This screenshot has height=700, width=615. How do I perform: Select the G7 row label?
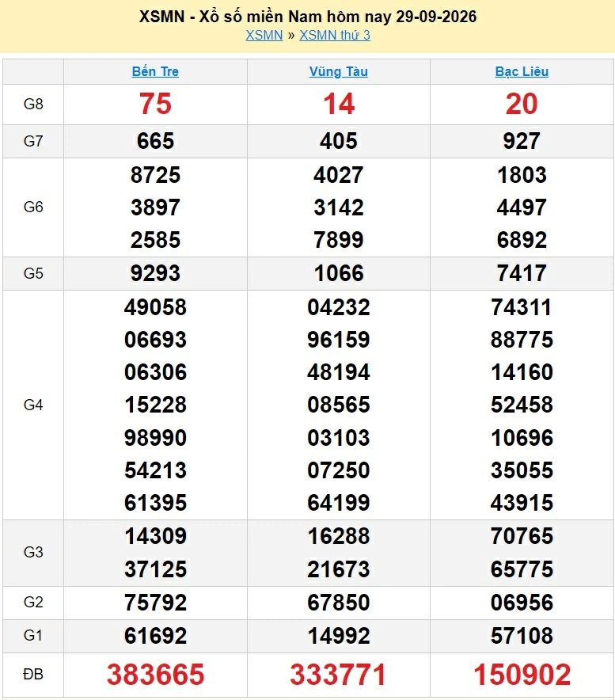[x=33, y=141]
